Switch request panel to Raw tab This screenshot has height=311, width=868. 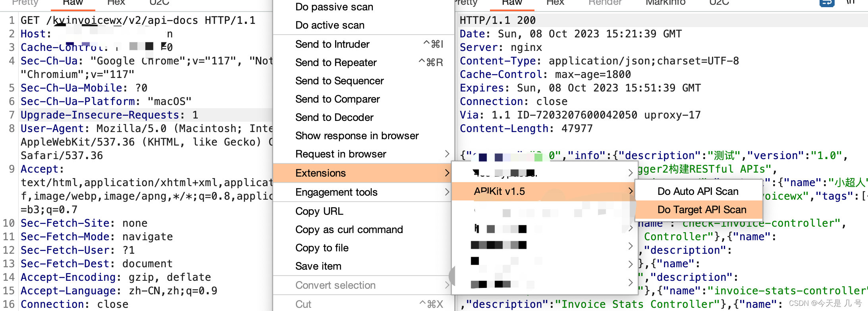pos(73,2)
